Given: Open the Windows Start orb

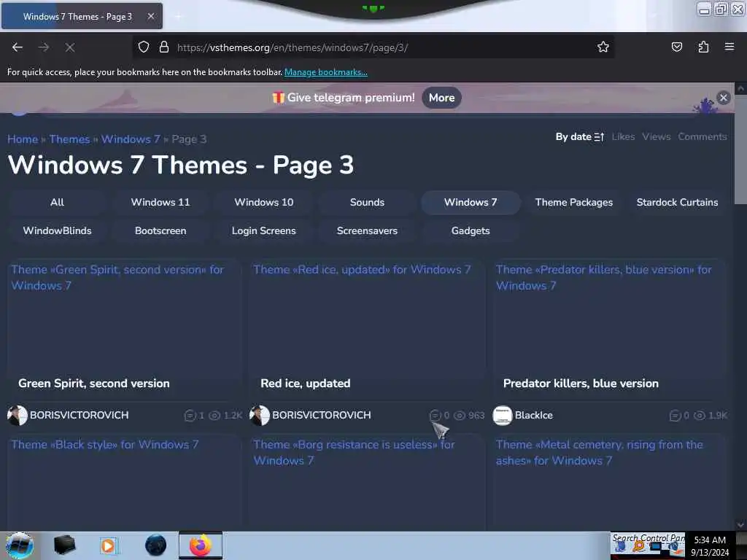Looking at the screenshot, I should point(19,545).
